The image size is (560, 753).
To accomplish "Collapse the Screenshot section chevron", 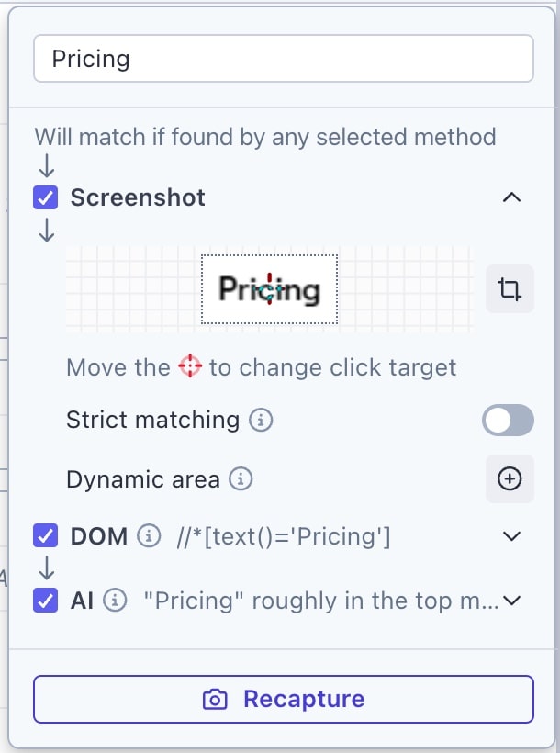I will tap(511, 197).
